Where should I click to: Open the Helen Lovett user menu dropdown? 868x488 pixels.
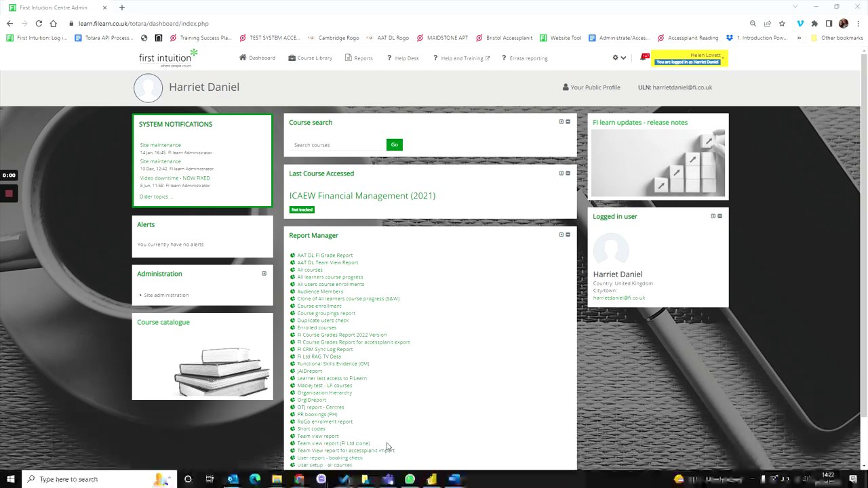pyautogui.click(x=690, y=58)
